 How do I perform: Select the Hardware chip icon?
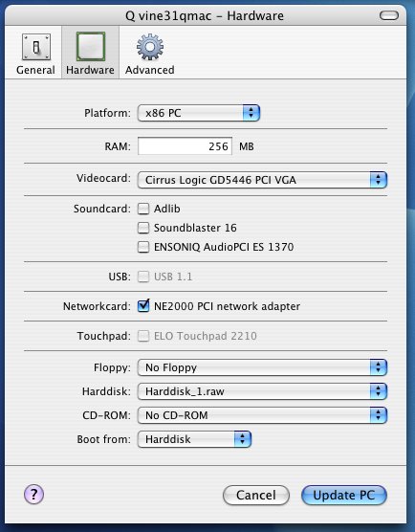coord(90,47)
